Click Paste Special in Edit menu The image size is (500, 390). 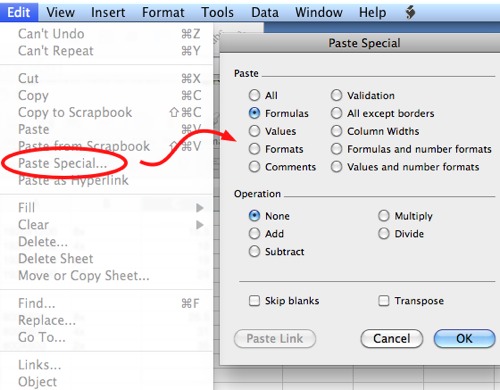click(x=63, y=163)
